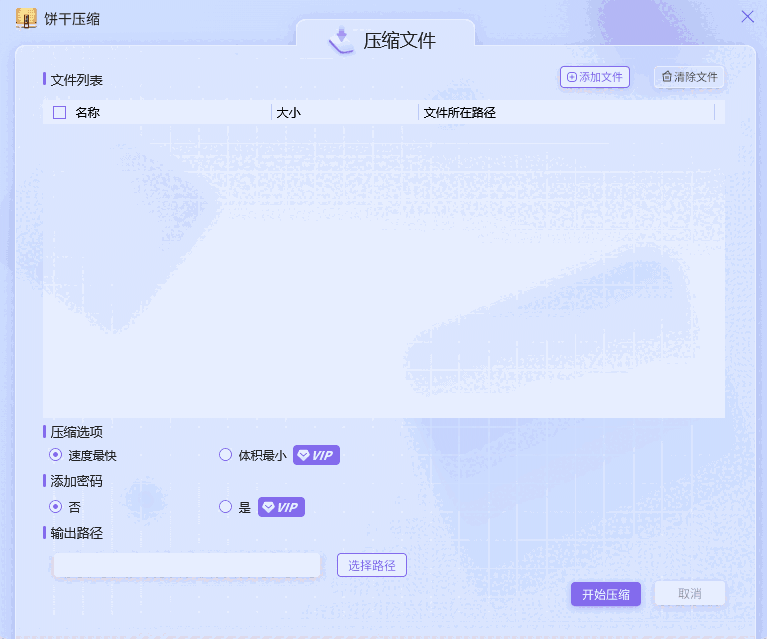
Task: Select the 体积最小 compression option
Action: point(225,455)
